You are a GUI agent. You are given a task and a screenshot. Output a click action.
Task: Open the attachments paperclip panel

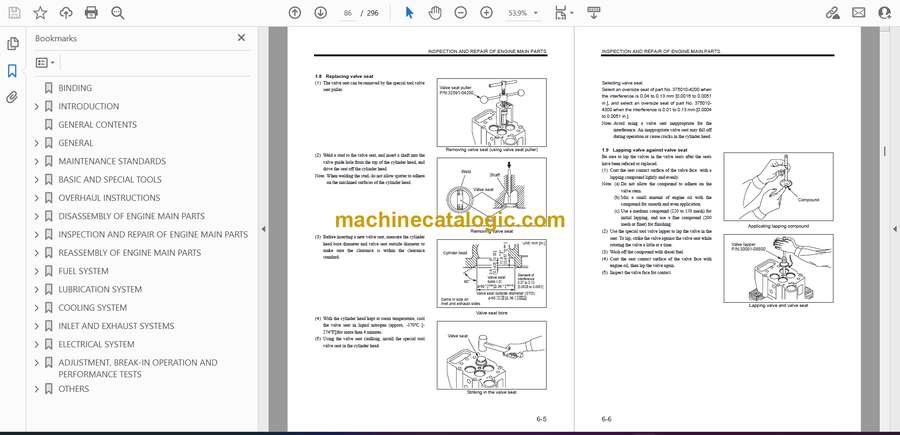click(x=12, y=97)
